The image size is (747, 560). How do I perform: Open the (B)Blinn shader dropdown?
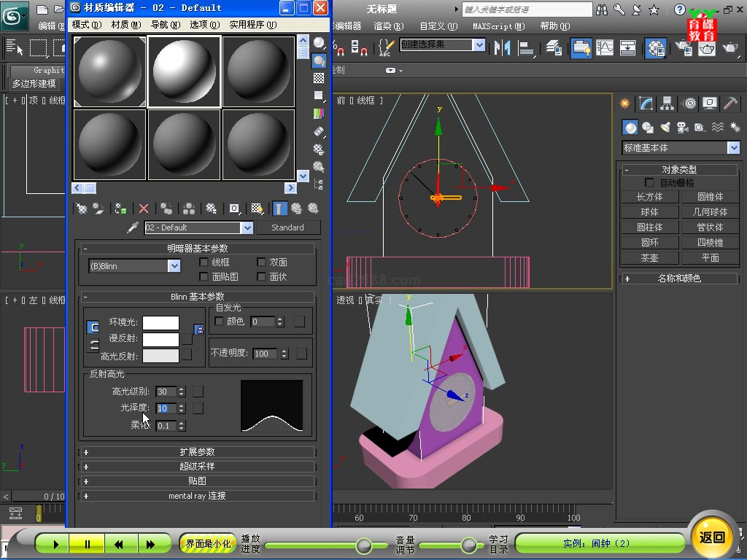coord(174,266)
